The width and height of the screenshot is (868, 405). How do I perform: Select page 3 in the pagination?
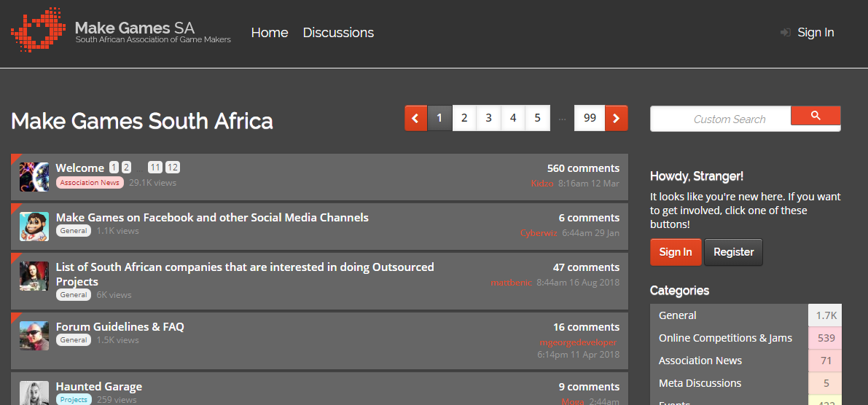488,118
